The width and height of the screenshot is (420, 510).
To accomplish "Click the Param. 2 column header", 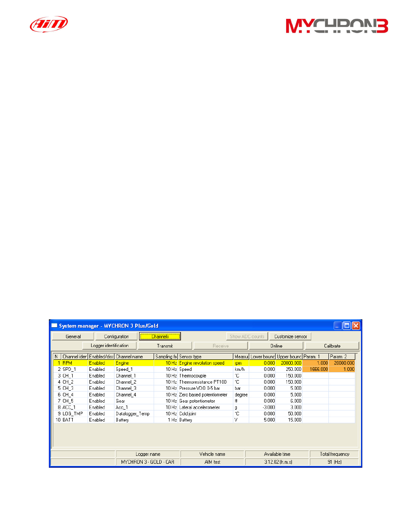I will tap(342, 356).
